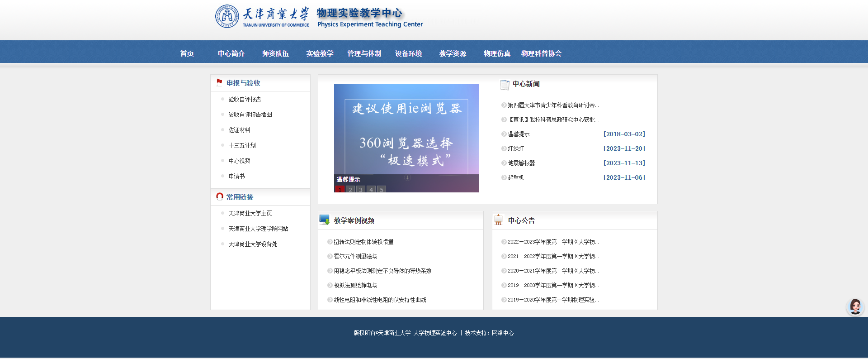Open 验收自评报告 link in sidebar

pyautogui.click(x=245, y=99)
